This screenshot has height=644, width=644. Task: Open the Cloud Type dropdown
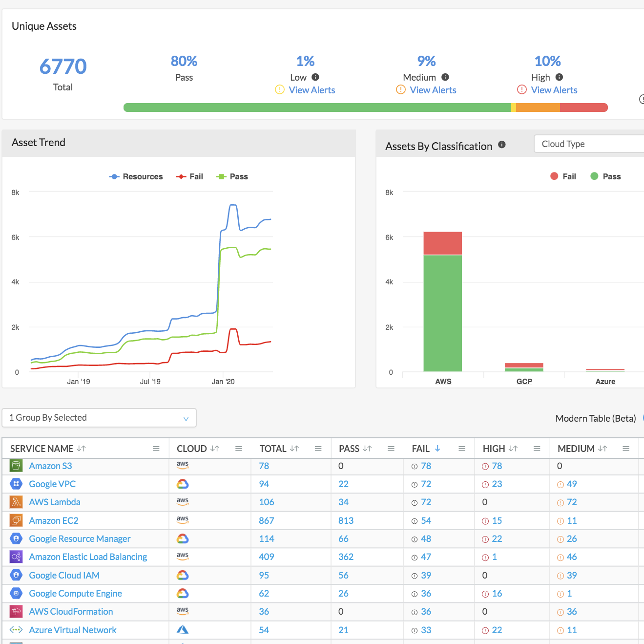tap(589, 144)
